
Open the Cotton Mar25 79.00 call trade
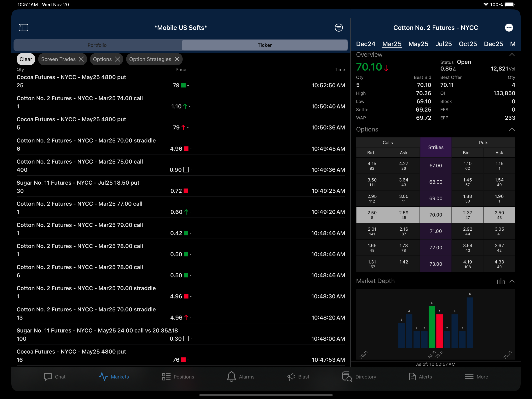tap(181, 229)
